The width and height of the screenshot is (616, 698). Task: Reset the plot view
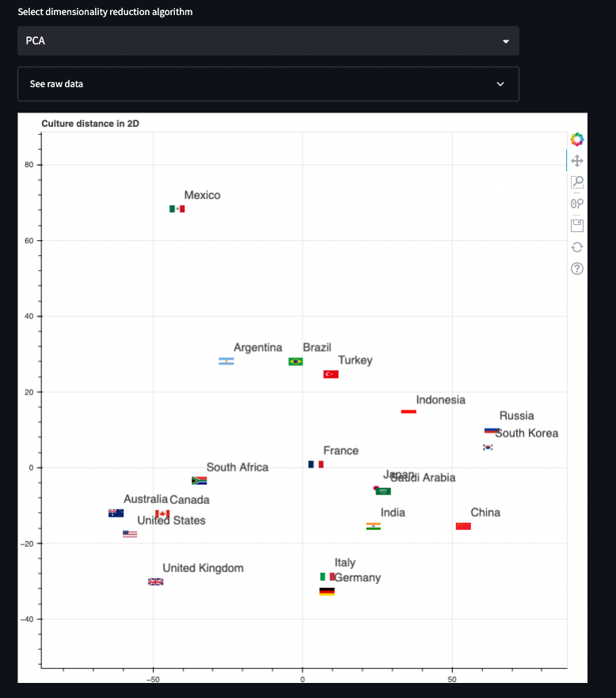coord(576,246)
